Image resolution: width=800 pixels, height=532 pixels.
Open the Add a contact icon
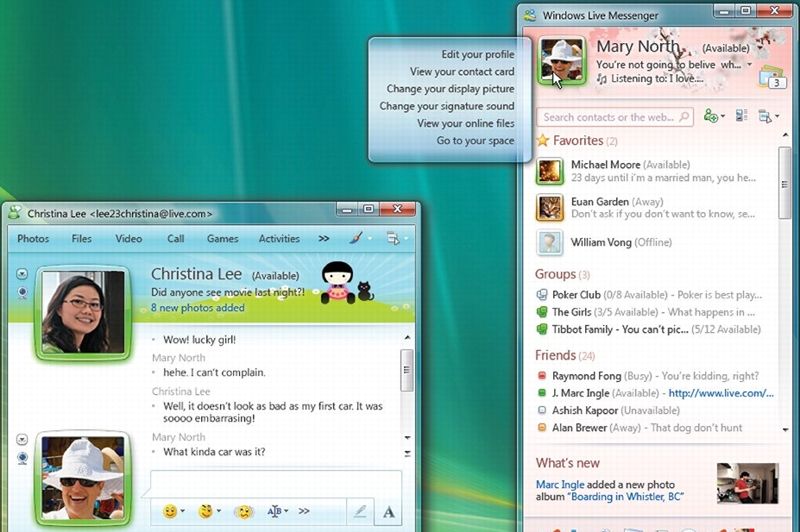(710, 116)
